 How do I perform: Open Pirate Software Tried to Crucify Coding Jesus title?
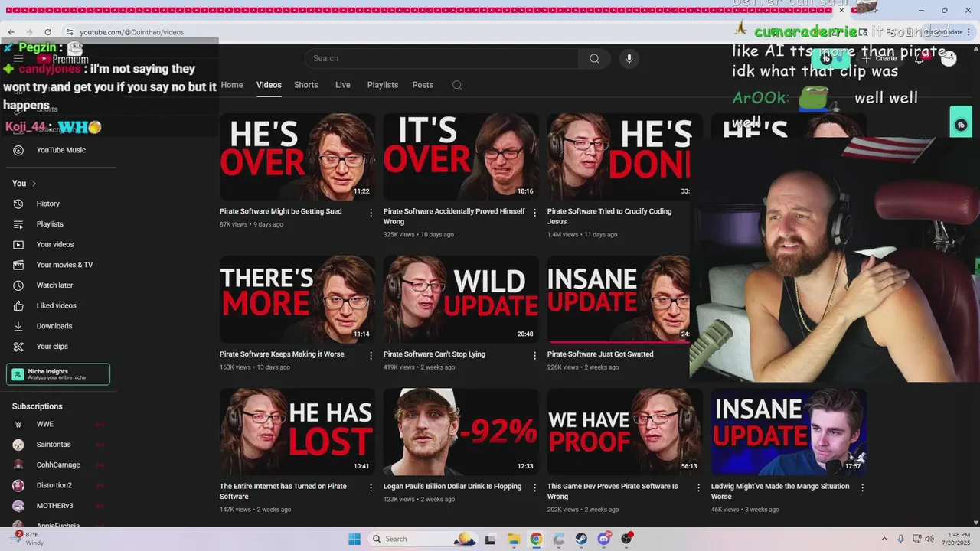[x=609, y=217]
